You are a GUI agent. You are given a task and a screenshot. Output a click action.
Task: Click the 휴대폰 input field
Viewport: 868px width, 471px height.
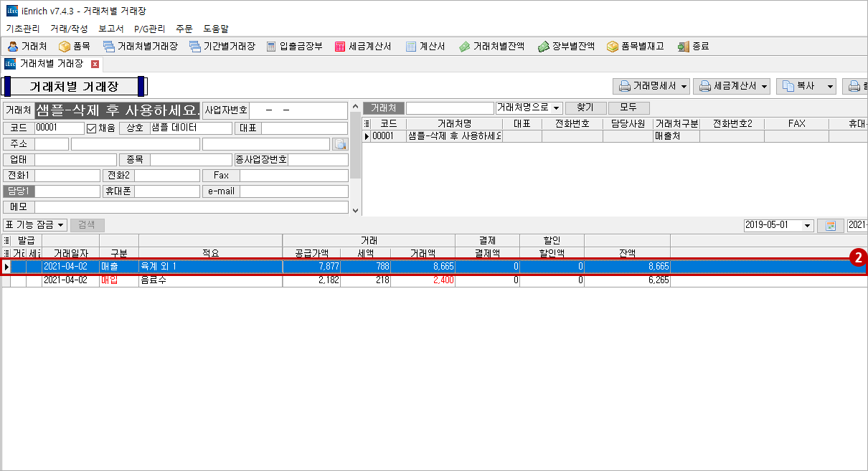(167, 191)
